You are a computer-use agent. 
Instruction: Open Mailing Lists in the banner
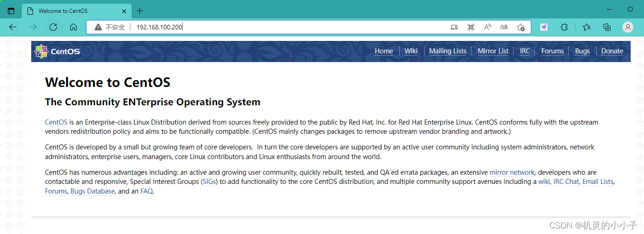pos(448,51)
